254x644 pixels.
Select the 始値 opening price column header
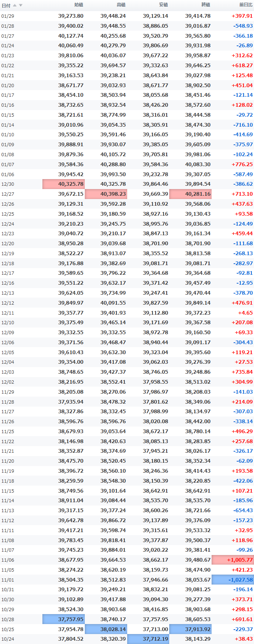click(x=79, y=5)
